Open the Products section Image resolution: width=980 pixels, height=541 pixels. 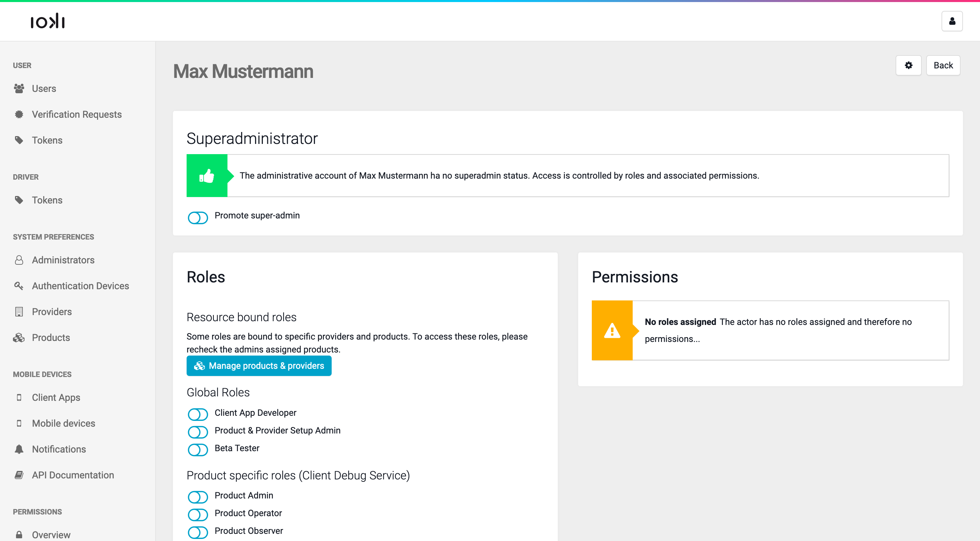coord(51,338)
